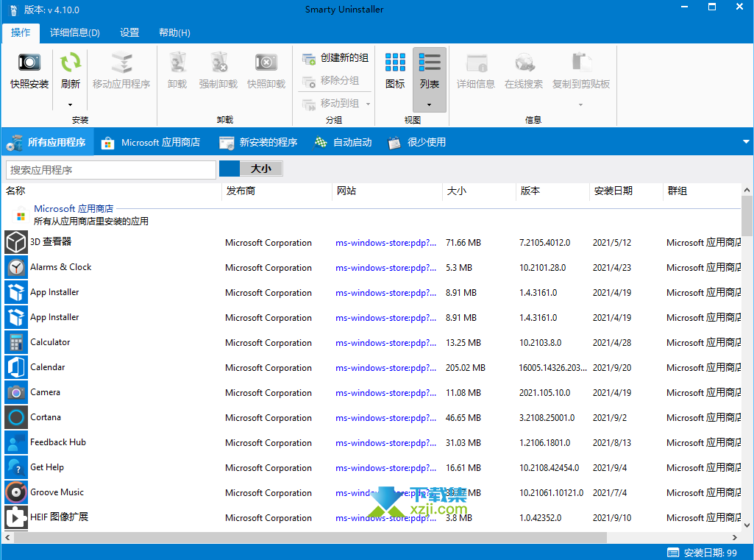Open the Cortana ms-windows-store link
The width and height of the screenshot is (754, 560).
point(385,417)
